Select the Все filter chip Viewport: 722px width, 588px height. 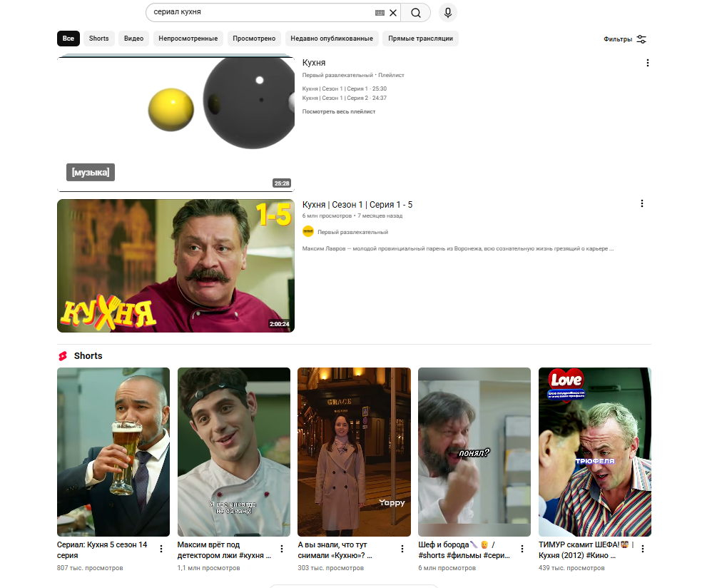(x=68, y=39)
